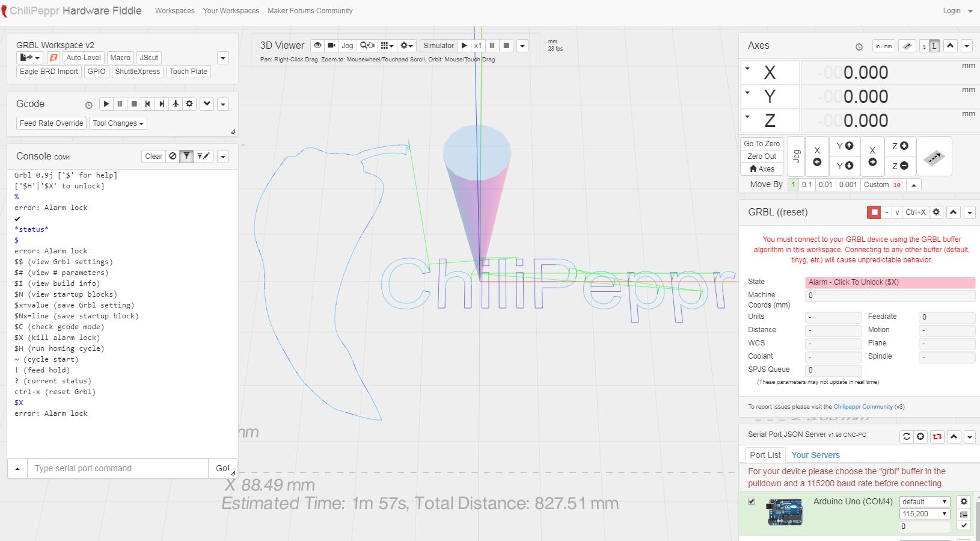Jog Z axis up (plus)

900,146
